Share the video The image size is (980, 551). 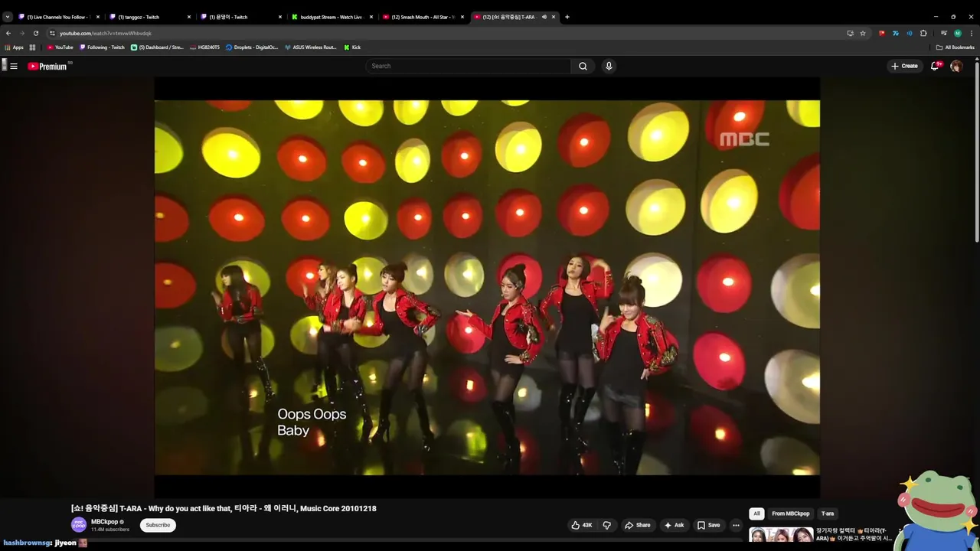point(637,525)
